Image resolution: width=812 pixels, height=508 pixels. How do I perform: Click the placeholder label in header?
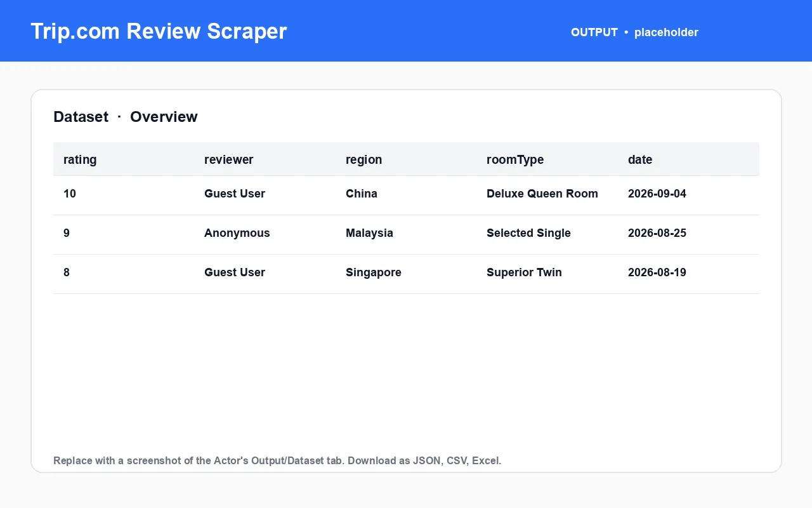pos(666,32)
